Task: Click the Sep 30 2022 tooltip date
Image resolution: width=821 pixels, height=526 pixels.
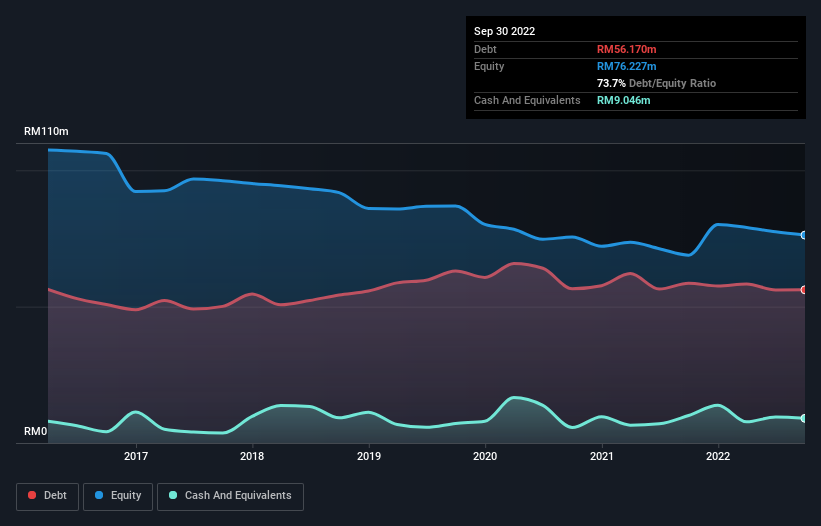Action: click(504, 31)
